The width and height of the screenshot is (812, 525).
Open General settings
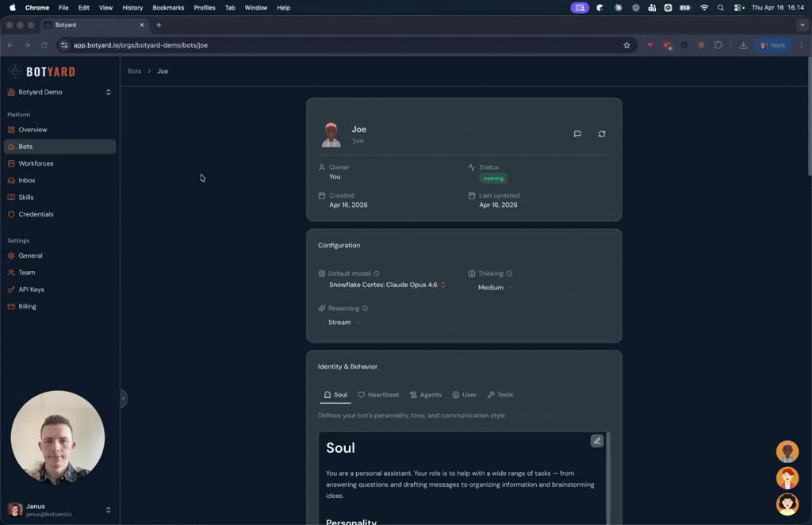tap(59, 256)
